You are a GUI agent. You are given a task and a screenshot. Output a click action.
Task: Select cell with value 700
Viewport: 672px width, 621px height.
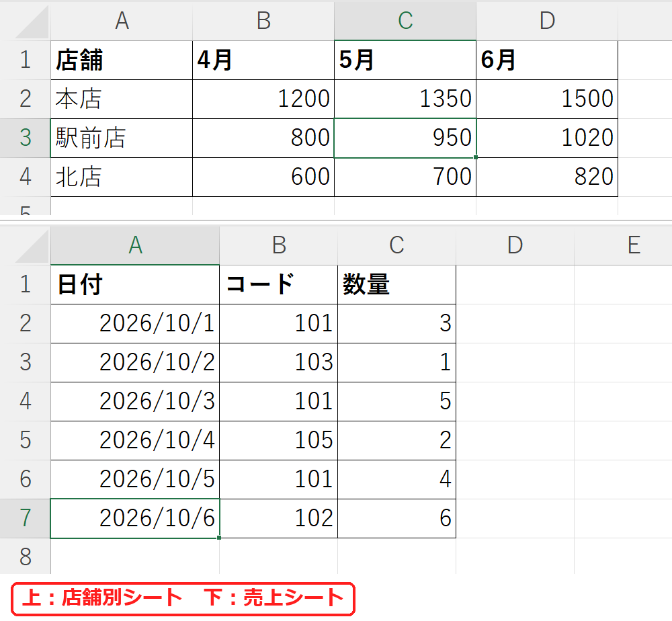coord(405,177)
